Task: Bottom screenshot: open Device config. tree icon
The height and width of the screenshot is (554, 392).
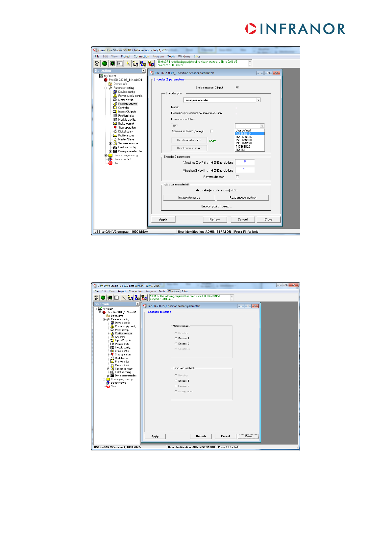Action: [x=112, y=323]
